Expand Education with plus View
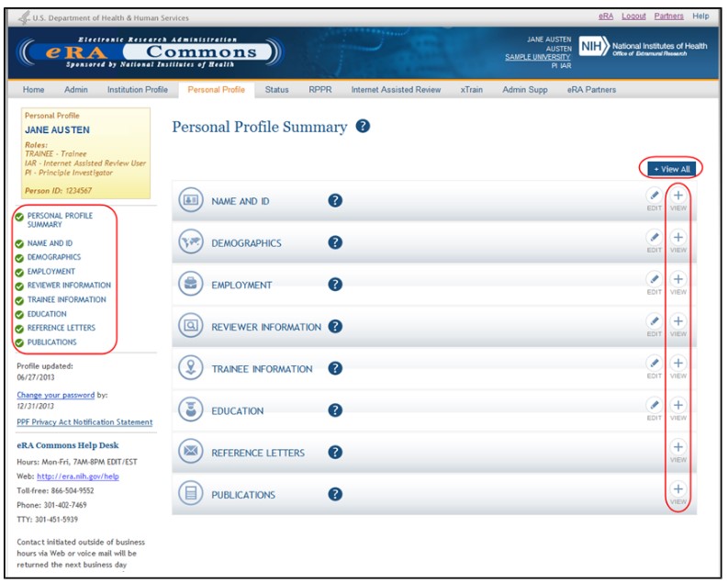 678,409
